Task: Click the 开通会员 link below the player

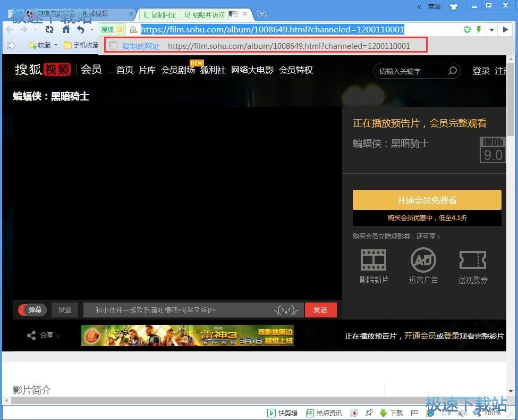Action: [420, 336]
